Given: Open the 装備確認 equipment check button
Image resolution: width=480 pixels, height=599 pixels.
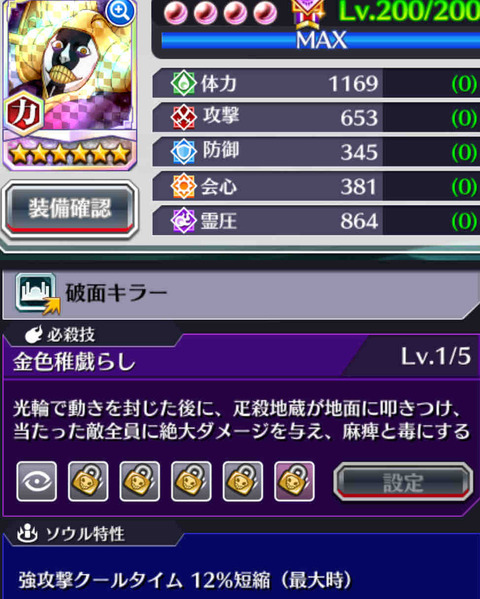Looking at the screenshot, I should tap(70, 209).
